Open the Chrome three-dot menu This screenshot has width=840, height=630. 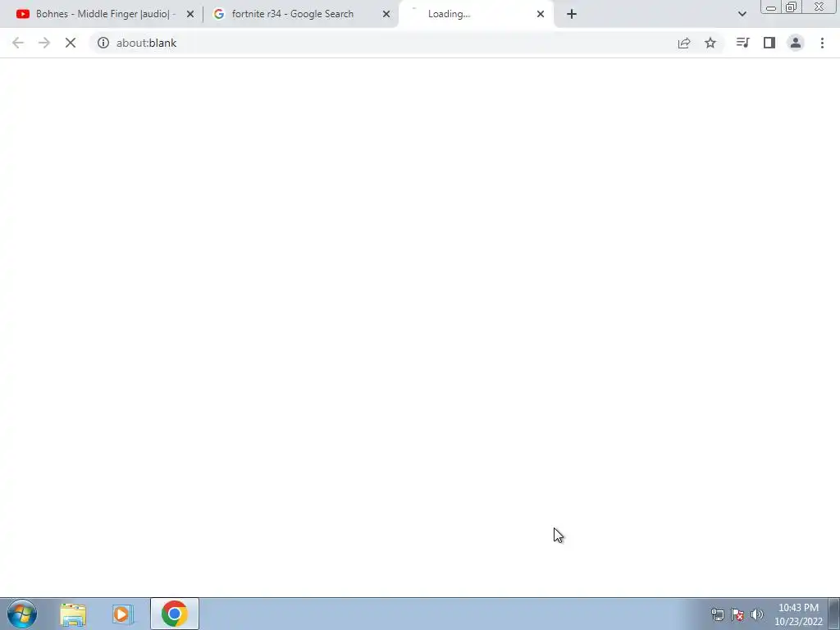[x=822, y=43]
